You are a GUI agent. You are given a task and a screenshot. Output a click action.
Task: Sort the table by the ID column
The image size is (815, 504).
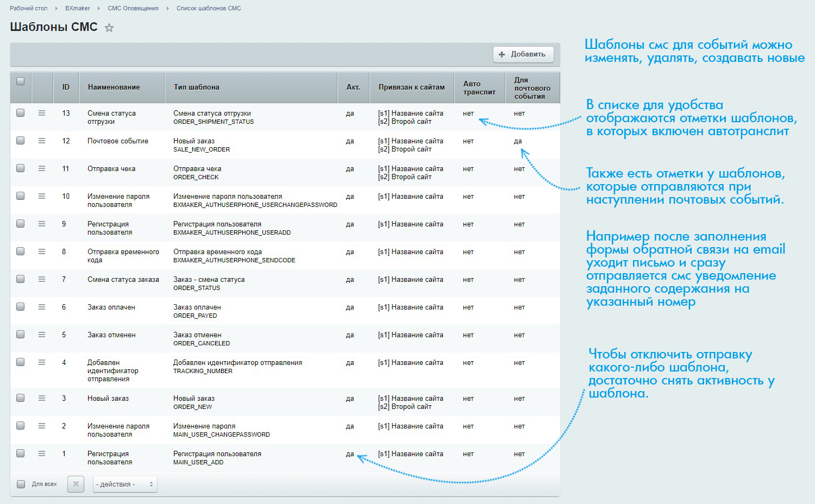(x=66, y=87)
